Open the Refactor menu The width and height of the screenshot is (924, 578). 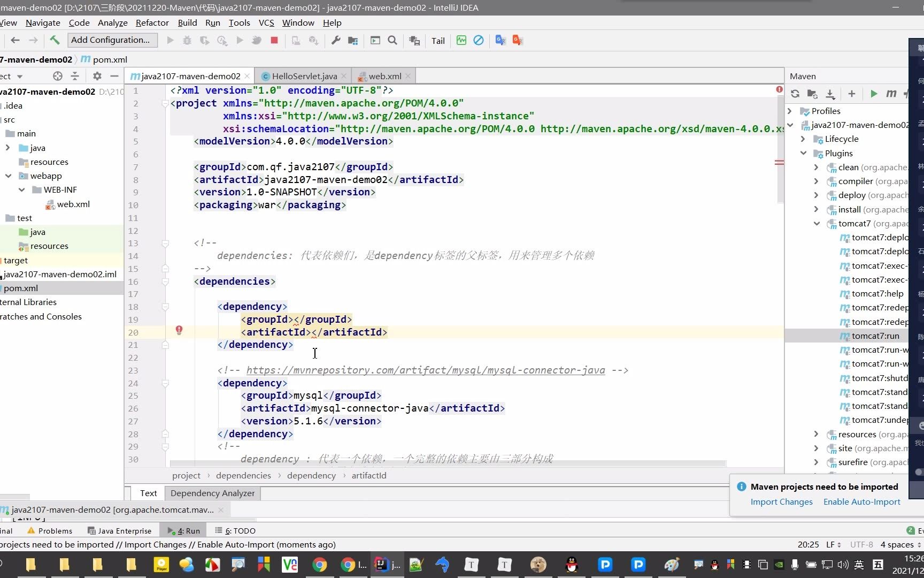(x=152, y=22)
